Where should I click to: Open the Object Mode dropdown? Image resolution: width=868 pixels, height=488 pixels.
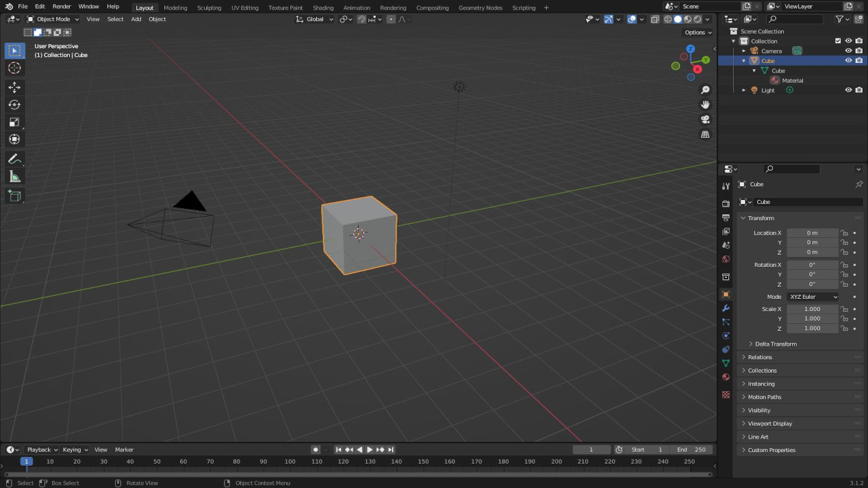[x=53, y=19]
